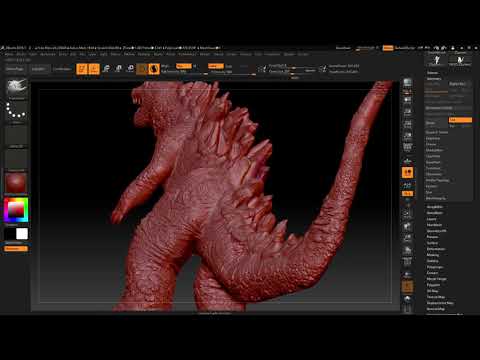Image resolution: width=480 pixels, height=360 pixels.
Task: Open the Document menu
Action: [x=48, y=54]
